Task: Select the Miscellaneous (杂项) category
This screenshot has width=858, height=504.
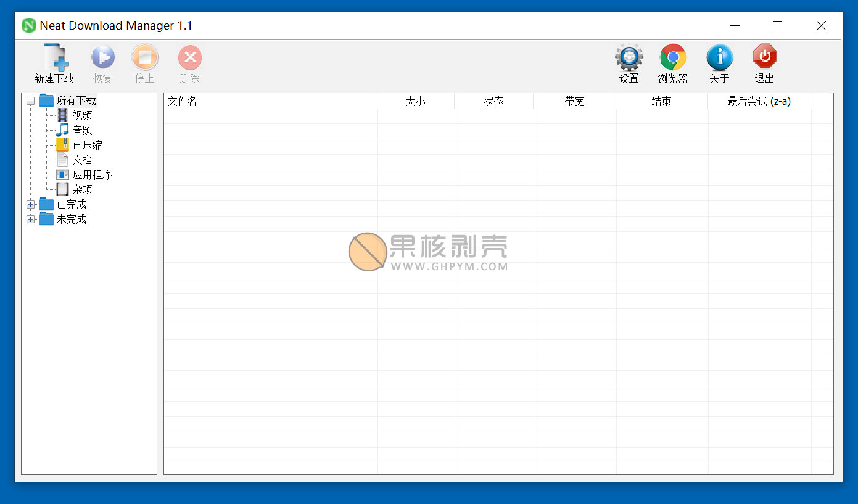Action: tap(81, 190)
